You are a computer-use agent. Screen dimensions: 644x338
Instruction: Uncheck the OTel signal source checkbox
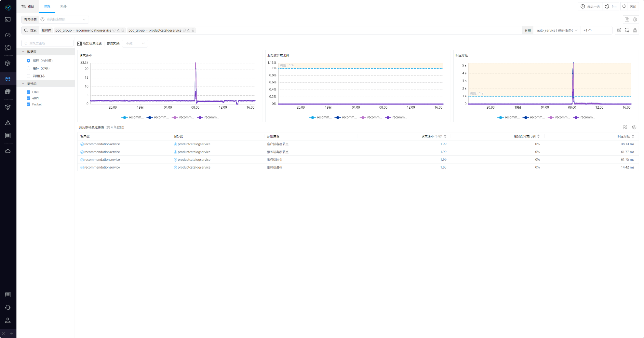pyautogui.click(x=29, y=92)
